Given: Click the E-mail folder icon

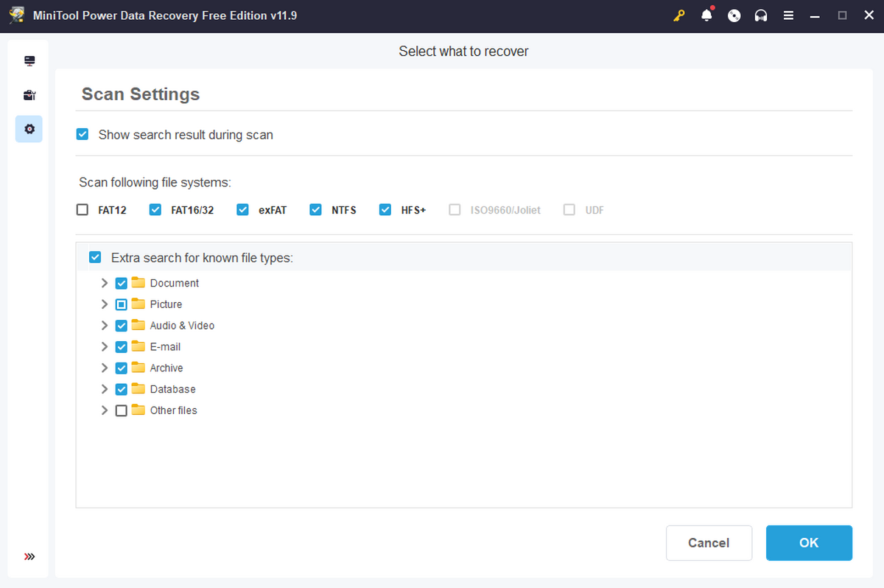Looking at the screenshot, I should 138,346.
